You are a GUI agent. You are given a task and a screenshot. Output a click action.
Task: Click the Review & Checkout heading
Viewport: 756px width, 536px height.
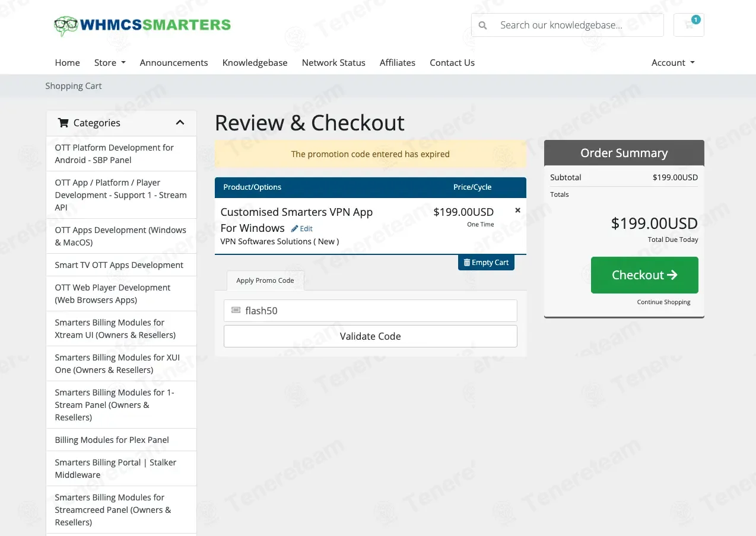[309, 123]
